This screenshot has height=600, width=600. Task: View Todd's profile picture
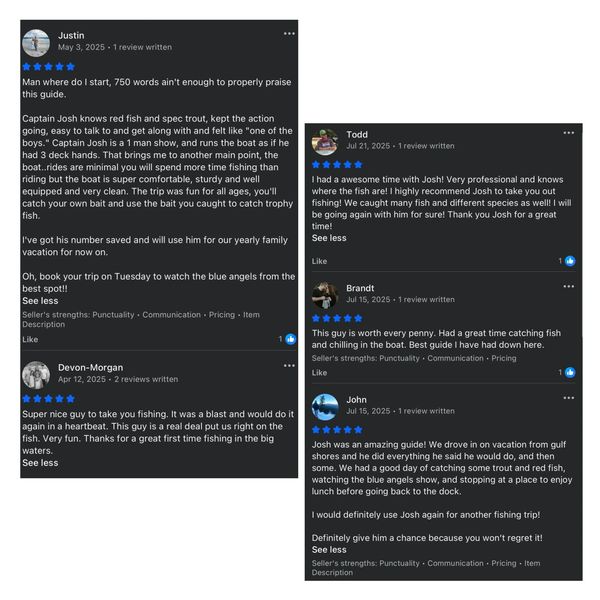(324, 141)
